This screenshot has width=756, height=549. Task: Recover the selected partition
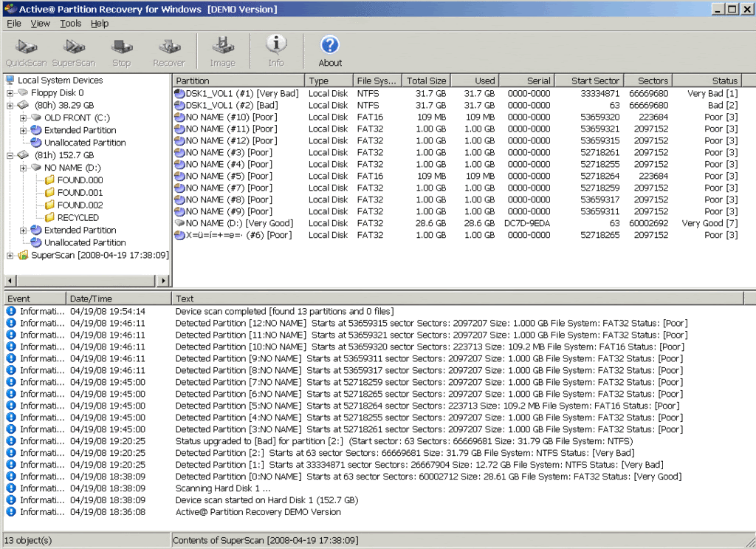pos(169,50)
